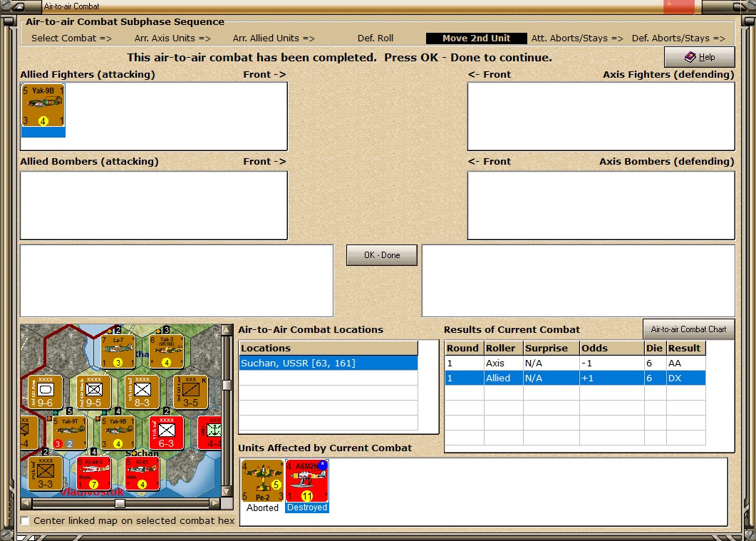Click the Surprise column header
This screenshot has height=541, width=756.
[x=552, y=348]
